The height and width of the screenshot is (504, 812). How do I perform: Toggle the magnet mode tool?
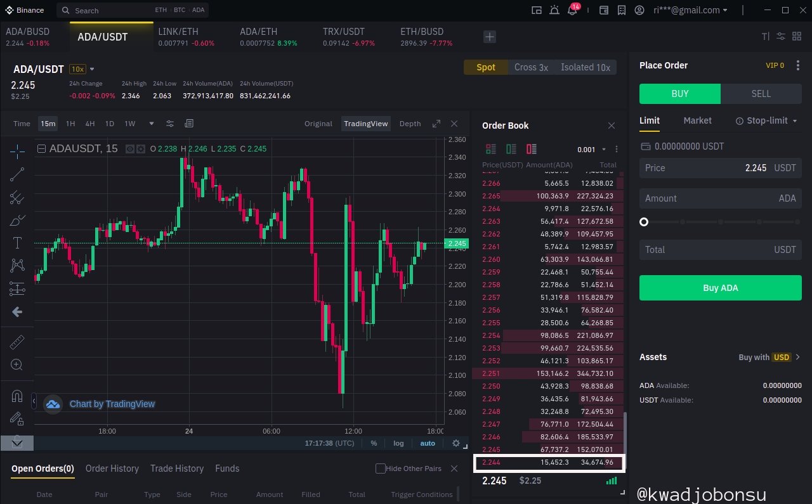[x=17, y=397]
